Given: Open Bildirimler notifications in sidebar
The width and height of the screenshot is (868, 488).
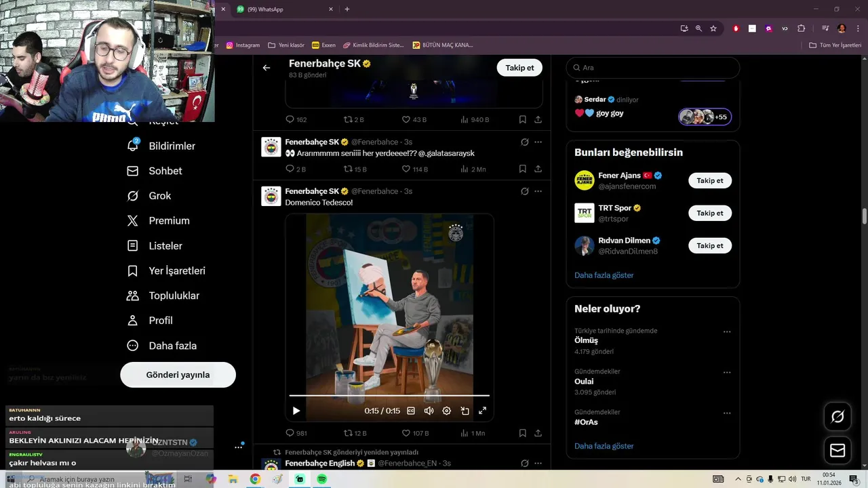Looking at the screenshot, I should click(161, 146).
